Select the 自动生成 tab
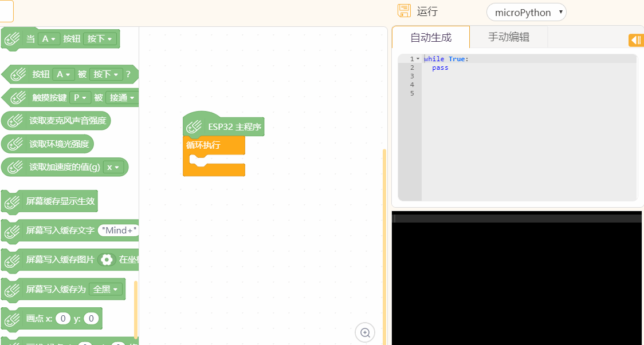 (431, 37)
